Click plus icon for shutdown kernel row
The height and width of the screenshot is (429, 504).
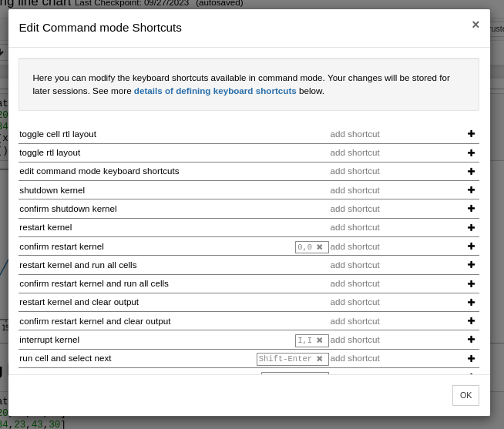pyautogui.click(x=471, y=190)
